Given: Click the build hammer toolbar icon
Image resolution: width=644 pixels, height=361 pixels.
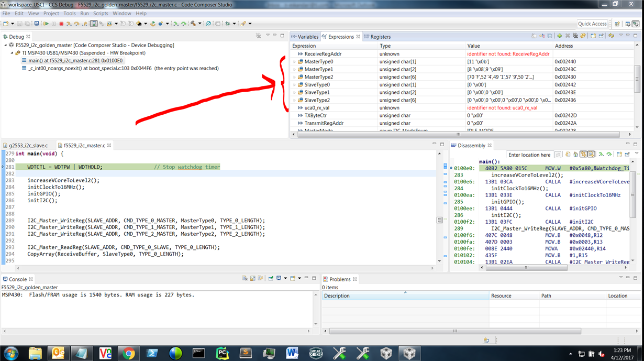Looking at the screenshot, I should click(x=193, y=24).
